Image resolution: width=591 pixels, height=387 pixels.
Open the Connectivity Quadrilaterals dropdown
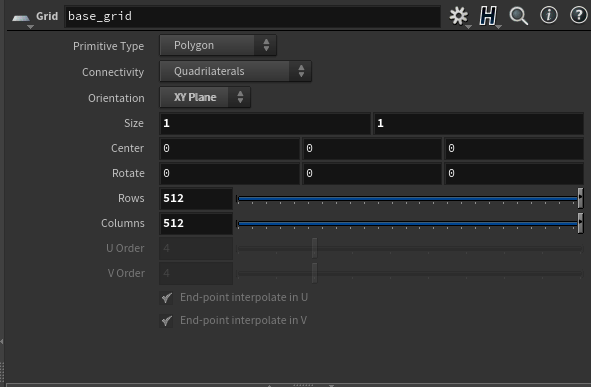(x=236, y=71)
